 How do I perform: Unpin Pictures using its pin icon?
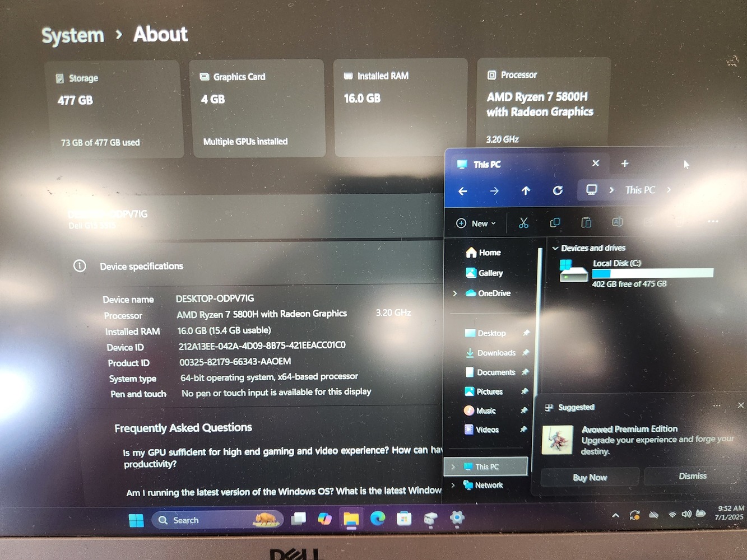pos(524,391)
